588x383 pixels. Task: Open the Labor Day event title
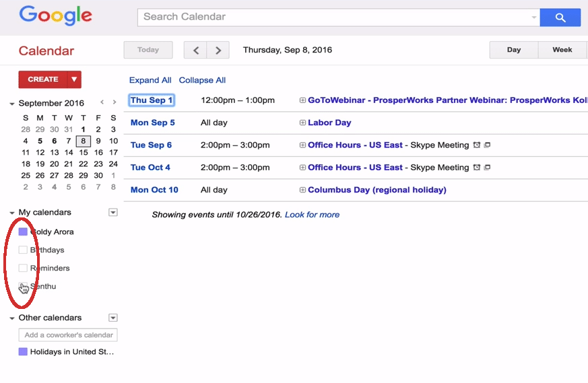pos(329,123)
